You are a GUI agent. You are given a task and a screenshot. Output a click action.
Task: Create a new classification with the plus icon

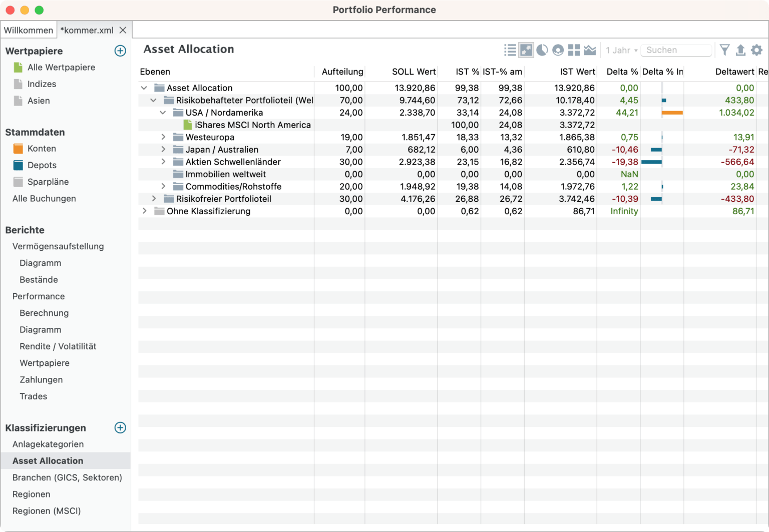pos(120,428)
